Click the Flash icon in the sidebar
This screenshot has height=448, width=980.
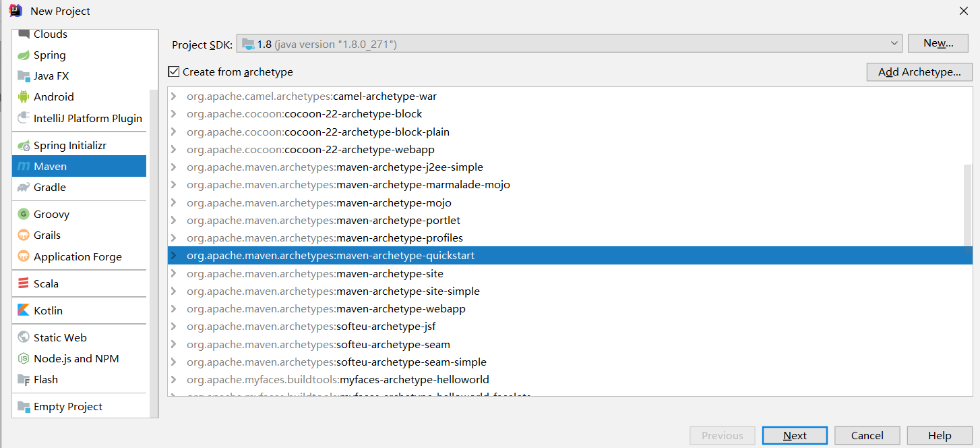coord(23,379)
